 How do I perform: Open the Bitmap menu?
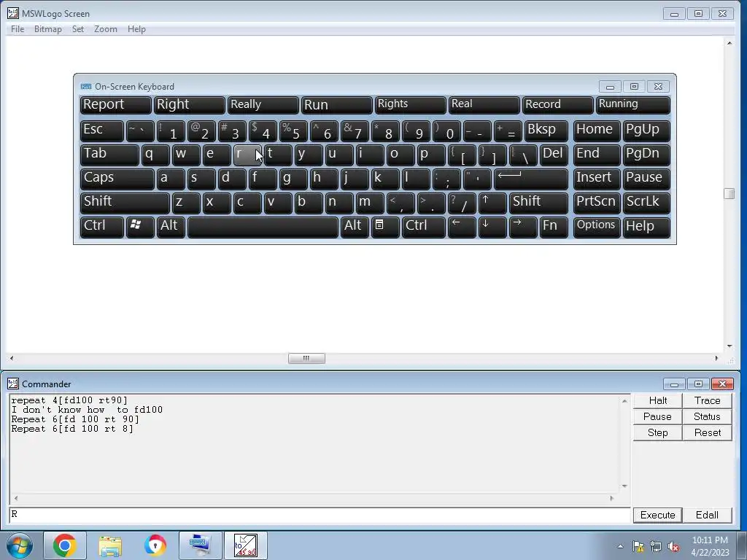(x=47, y=29)
